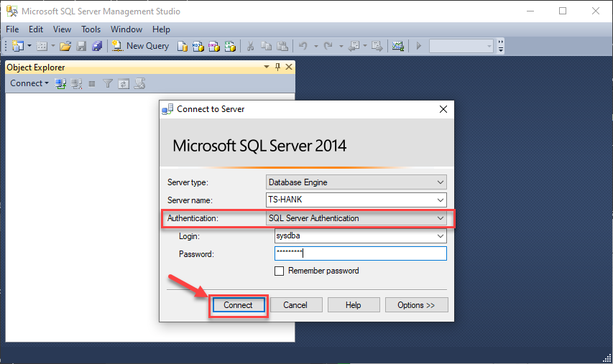Open Add New Item dropdown arrow
The height and width of the screenshot is (364, 613).
point(53,46)
